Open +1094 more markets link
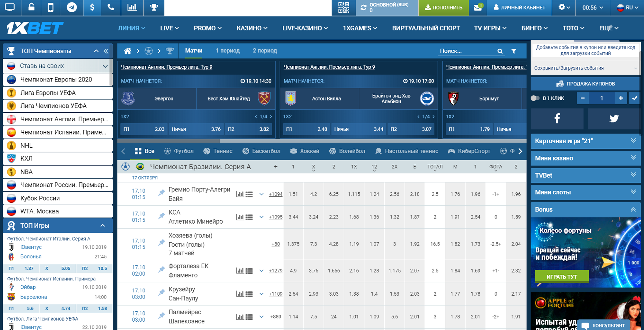Image resolution: width=644 pixels, height=330 pixels. (x=276, y=194)
